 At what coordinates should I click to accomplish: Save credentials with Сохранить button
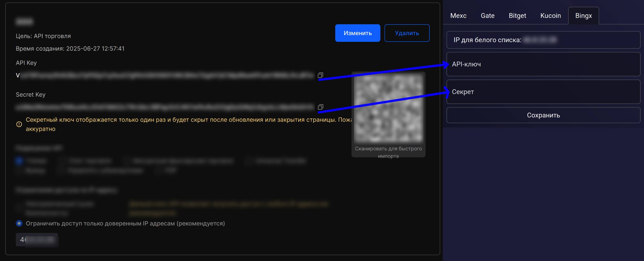543,115
